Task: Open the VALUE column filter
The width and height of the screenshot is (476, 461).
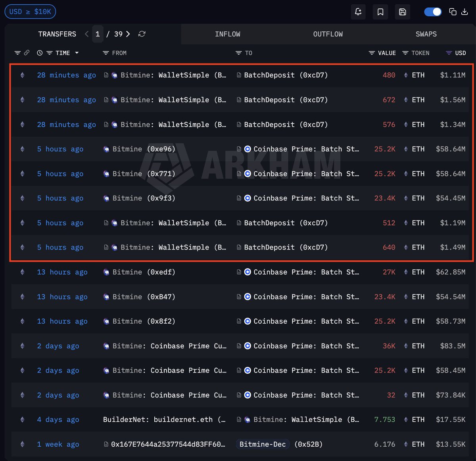Action: 372,53
